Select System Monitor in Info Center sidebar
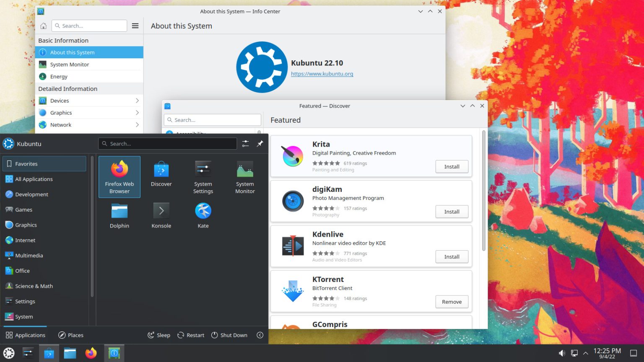The image size is (644, 362). tap(69, 64)
